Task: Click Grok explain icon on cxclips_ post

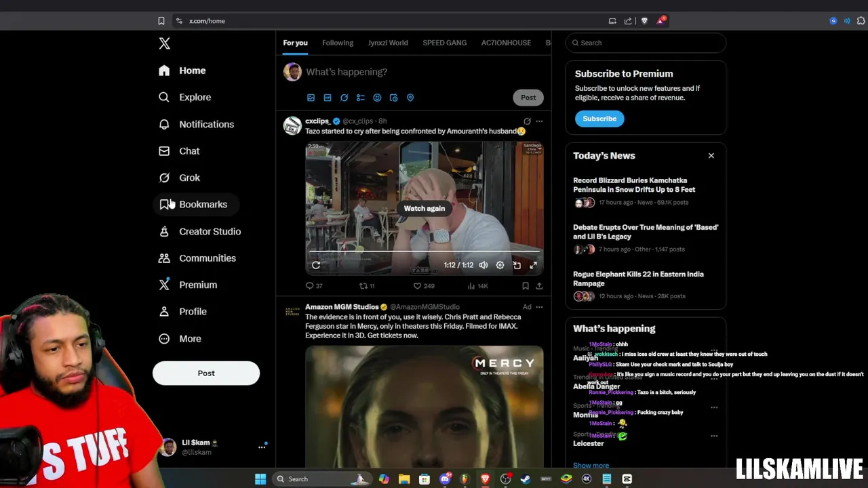Action: click(x=527, y=121)
